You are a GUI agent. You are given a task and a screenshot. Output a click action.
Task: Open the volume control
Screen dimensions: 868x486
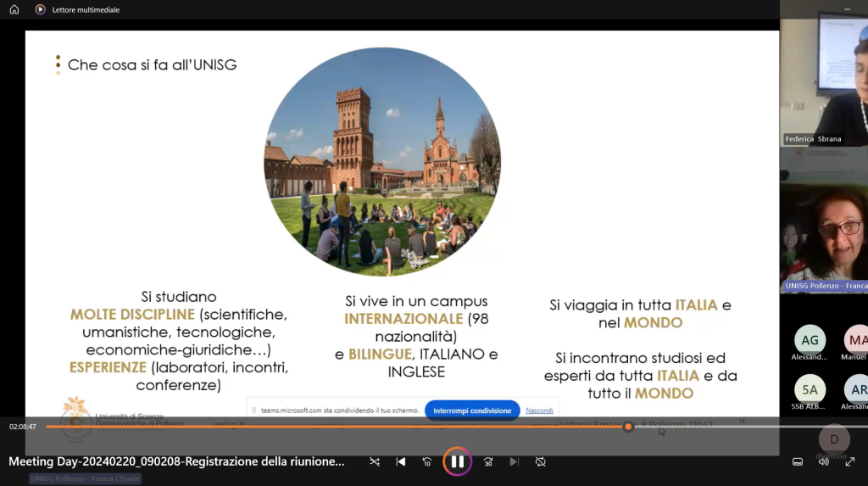[824, 461]
